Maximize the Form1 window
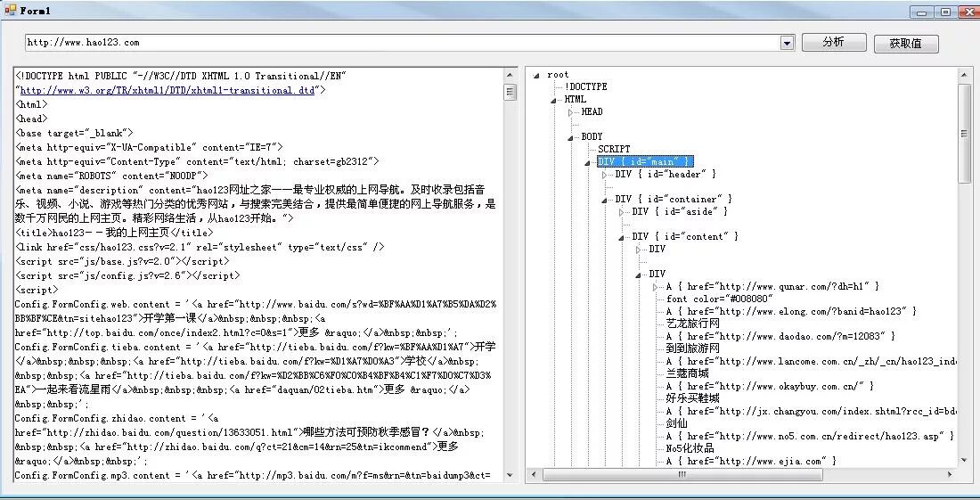The width and height of the screenshot is (980, 500). 945,12
